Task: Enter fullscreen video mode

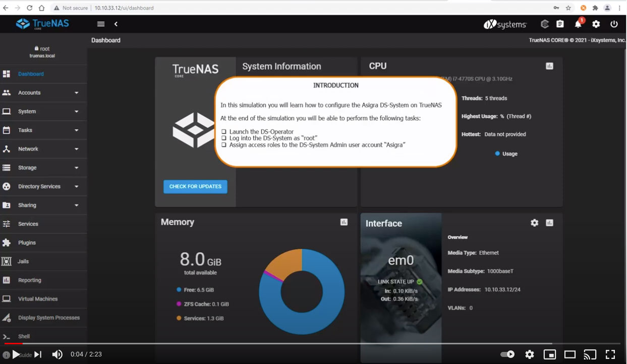Action: click(x=610, y=354)
